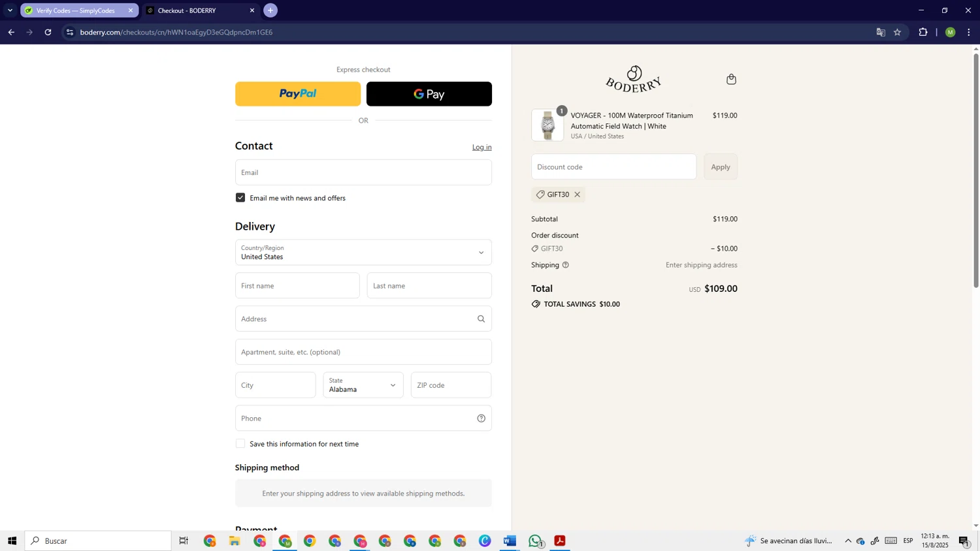Click the Boderry logo
This screenshot has height=551, width=980.
(634, 79)
